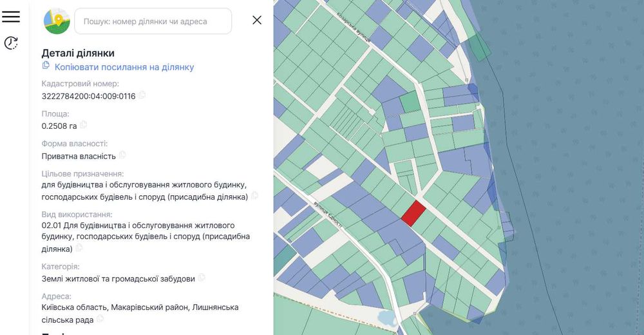Image resolution: width=644 pixels, height=335 pixels.
Task: Focus the parcel number or address search field
Action: 153,21
